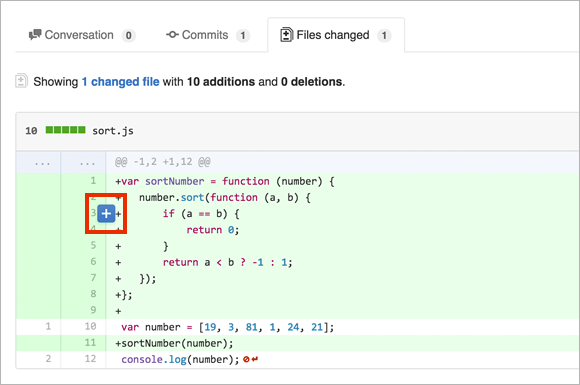This screenshot has height=385, width=580.
Task: Open the '1 changed file' link
Action: [x=121, y=82]
